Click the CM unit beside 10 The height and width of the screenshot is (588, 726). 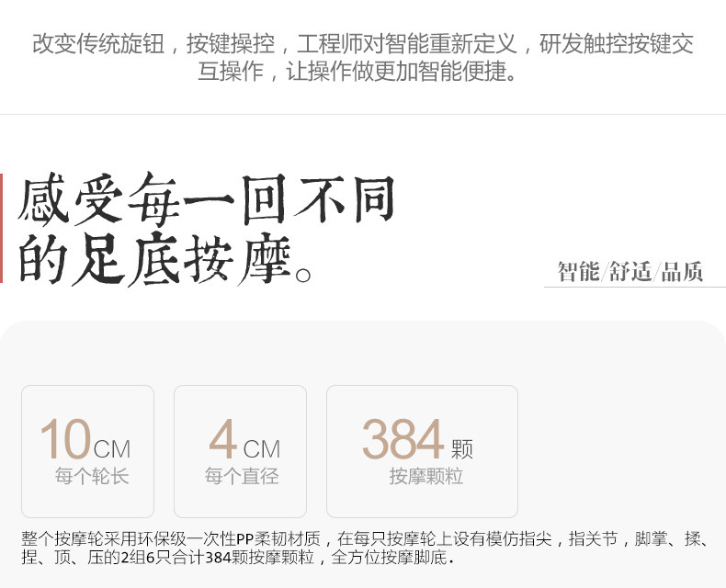[x=112, y=448]
